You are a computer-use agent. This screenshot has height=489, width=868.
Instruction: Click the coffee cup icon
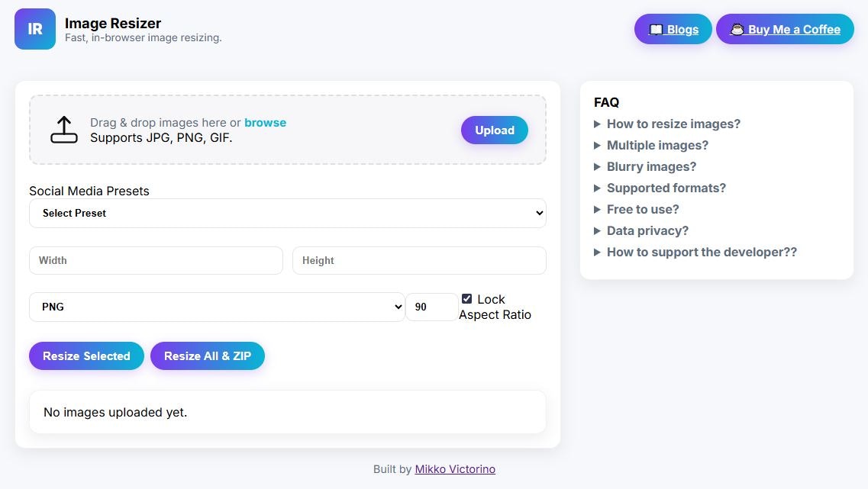pos(737,29)
